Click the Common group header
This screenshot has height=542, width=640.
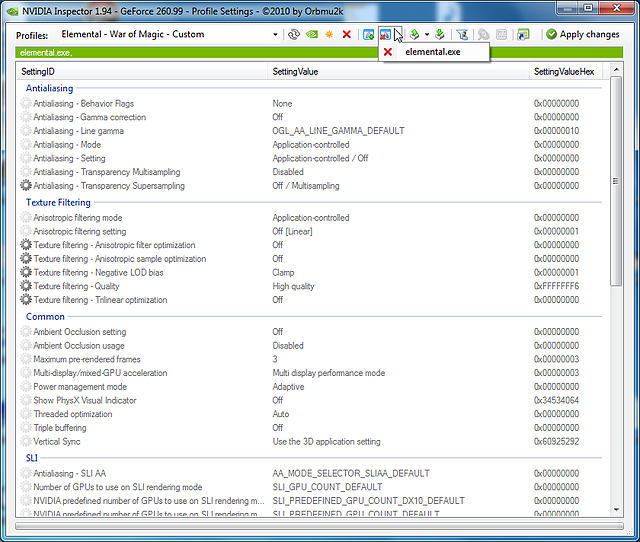point(45,317)
